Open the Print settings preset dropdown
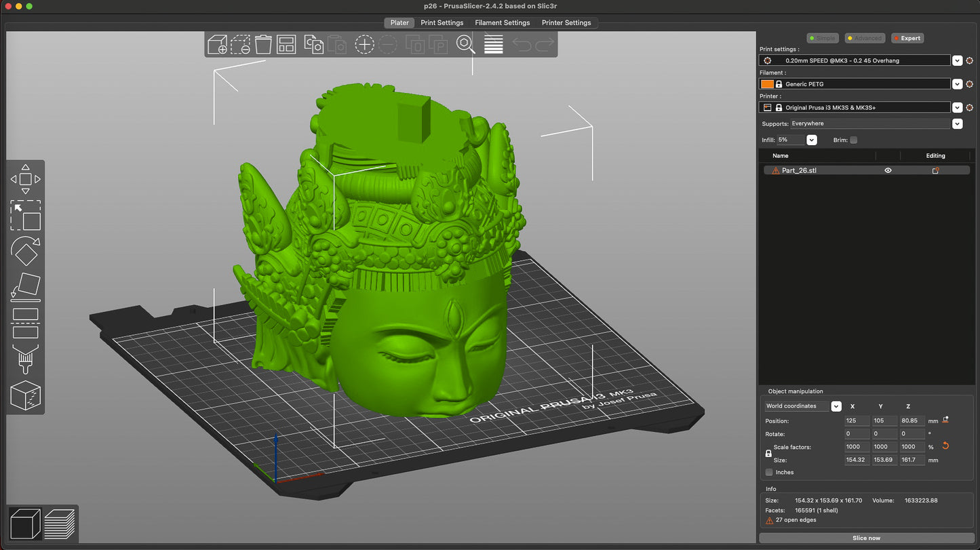Image resolution: width=980 pixels, height=550 pixels. tap(957, 60)
